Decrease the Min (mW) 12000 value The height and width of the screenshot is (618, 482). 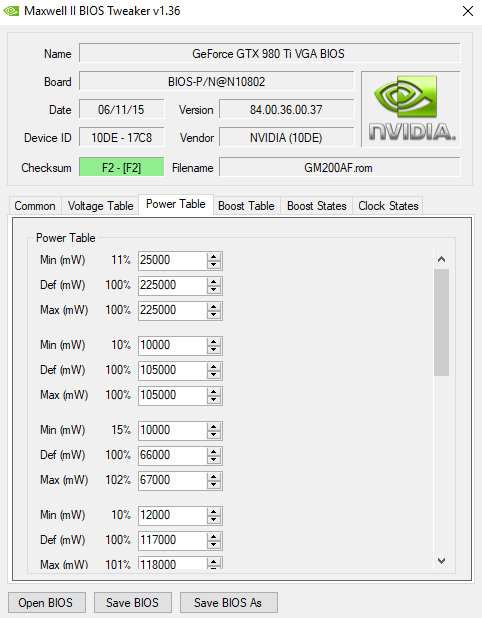pos(213,519)
